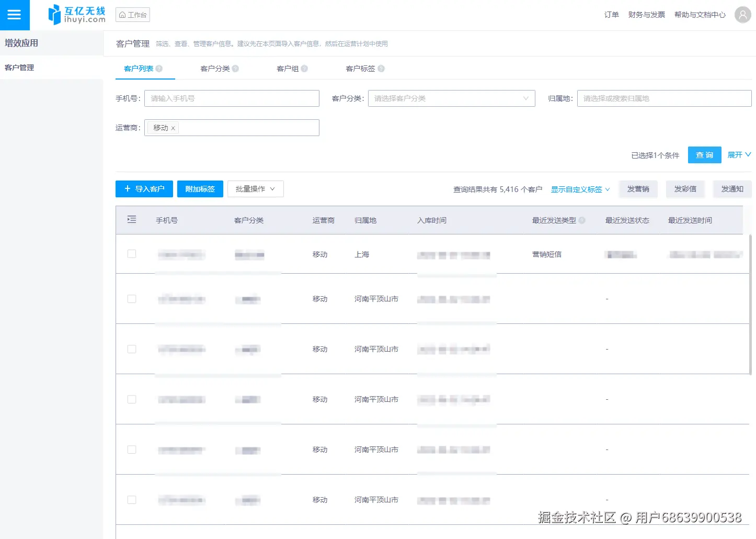Open 客户分类 filter dropdown
Screen dimensions: 756x539
[x=452, y=98]
